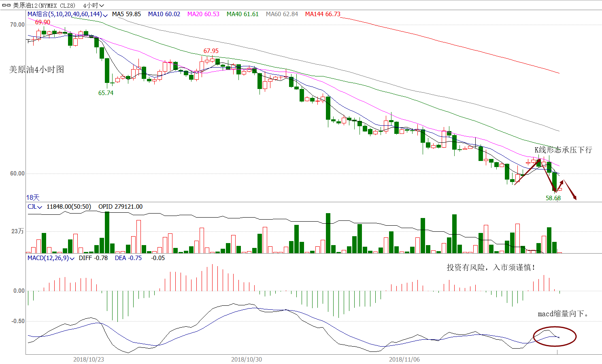Click the 23万 volume axis label
Screen dimensions: 602x364
[x=18, y=231]
